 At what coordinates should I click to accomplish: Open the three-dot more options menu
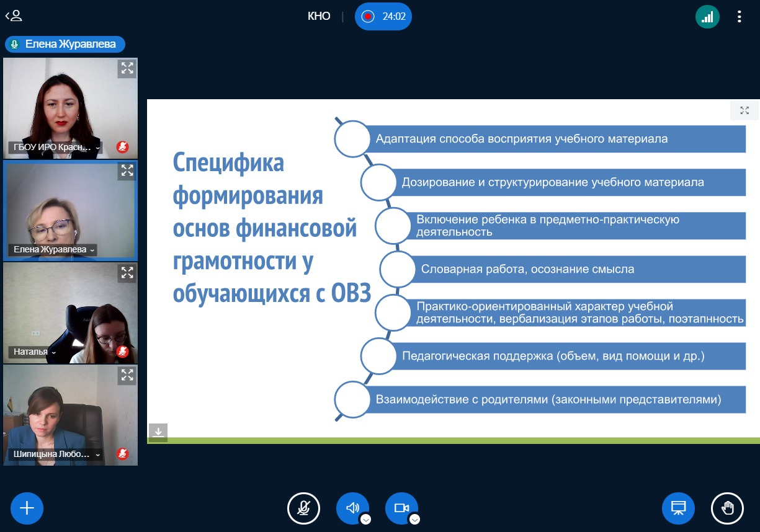tap(739, 17)
